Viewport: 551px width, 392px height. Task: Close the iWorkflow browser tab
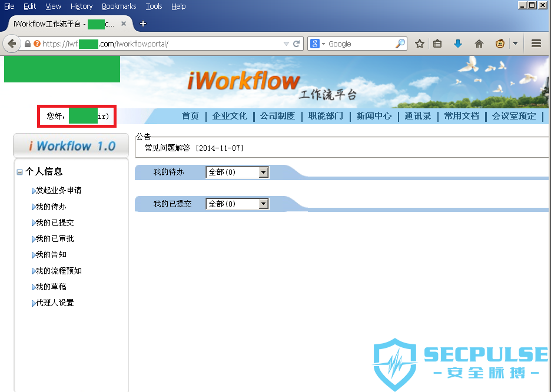coord(124,24)
